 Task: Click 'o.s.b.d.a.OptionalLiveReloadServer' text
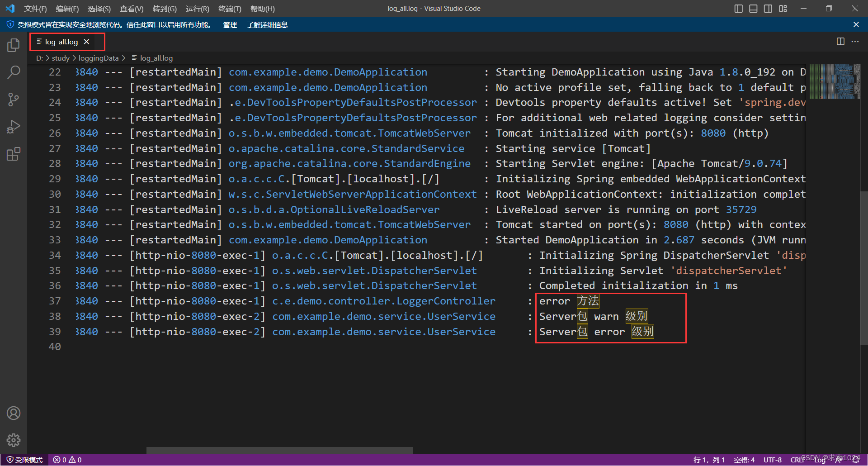click(x=334, y=210)
